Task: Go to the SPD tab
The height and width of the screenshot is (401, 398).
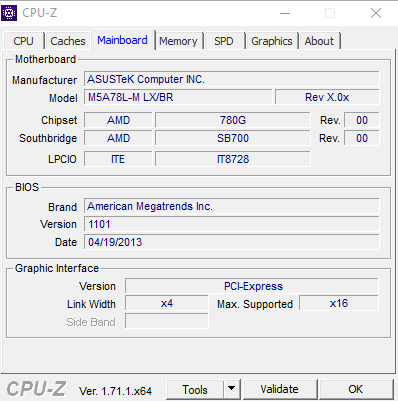Action: (224, 41)
